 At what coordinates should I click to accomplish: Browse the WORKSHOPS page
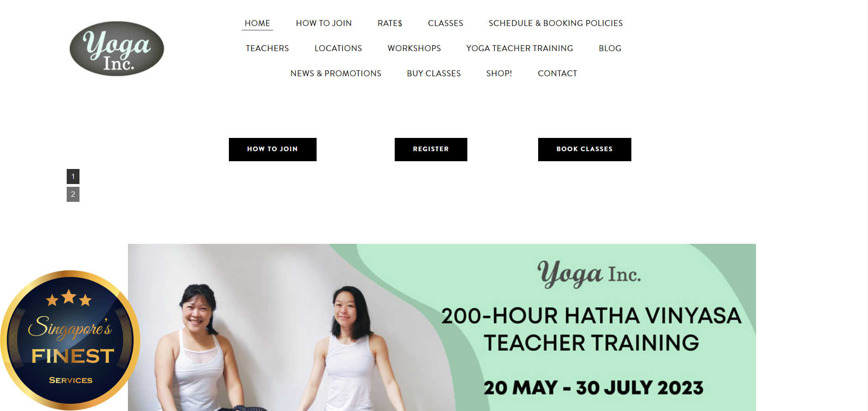pos(414,48)
